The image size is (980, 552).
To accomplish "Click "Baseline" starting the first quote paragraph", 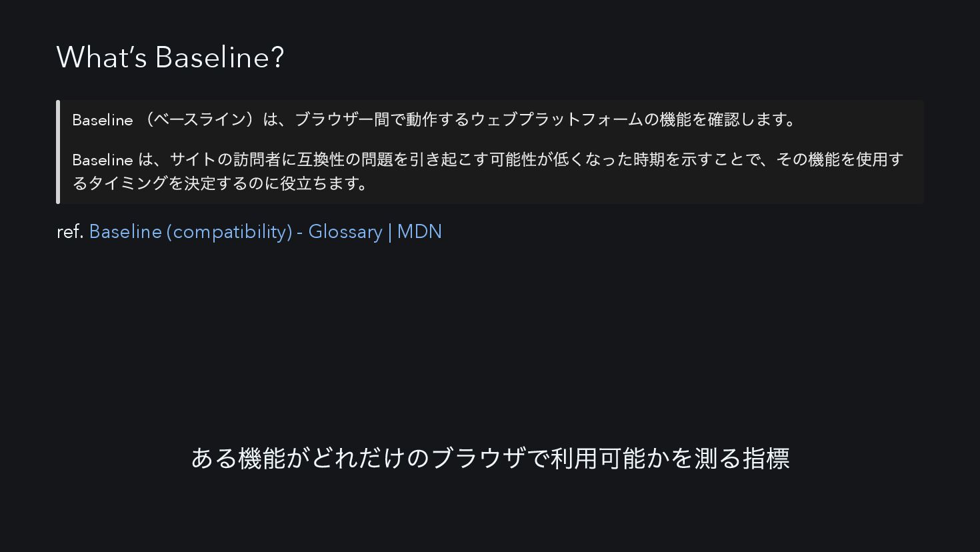I will pyautogui.click(x=103, y=120).
